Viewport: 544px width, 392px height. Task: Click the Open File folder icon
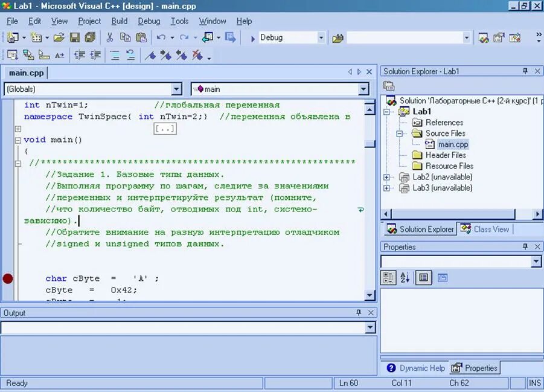[59, 37]
